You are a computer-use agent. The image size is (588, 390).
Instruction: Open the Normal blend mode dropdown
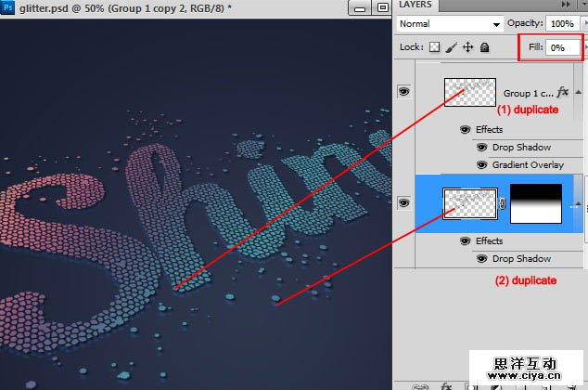pyautogui.click(x=450, y=24)
